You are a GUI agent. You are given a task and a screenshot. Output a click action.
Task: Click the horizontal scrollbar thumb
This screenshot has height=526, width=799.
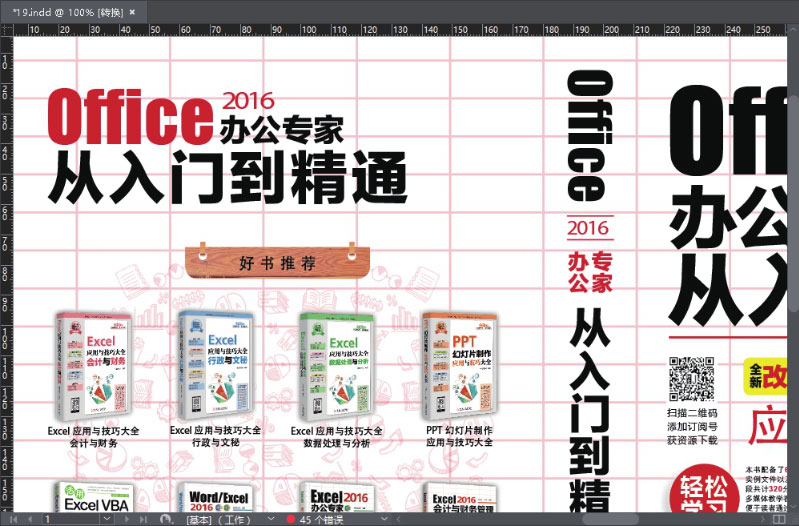click(x=610, y=519)
